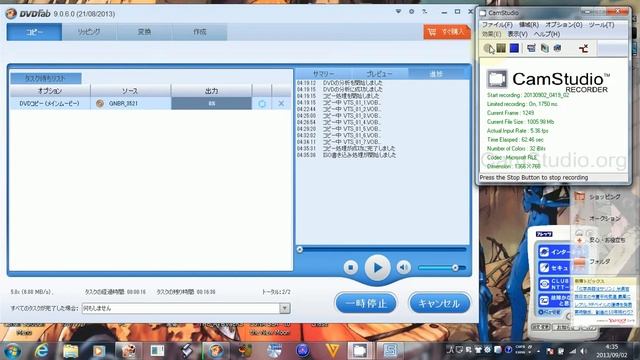Click the yellow V-shaped taskbar icon
The height and width of the screenshot is (360, 640).
click(333, 351)
